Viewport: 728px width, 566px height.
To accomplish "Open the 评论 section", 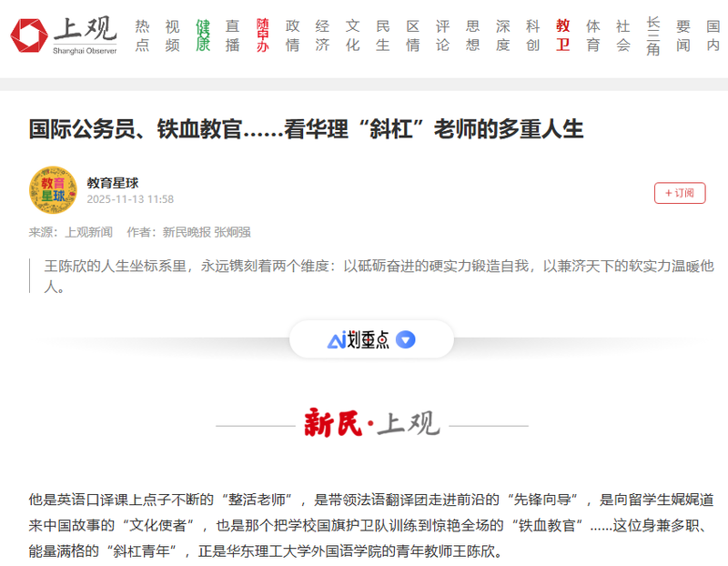I will click(x=442, y=35).
